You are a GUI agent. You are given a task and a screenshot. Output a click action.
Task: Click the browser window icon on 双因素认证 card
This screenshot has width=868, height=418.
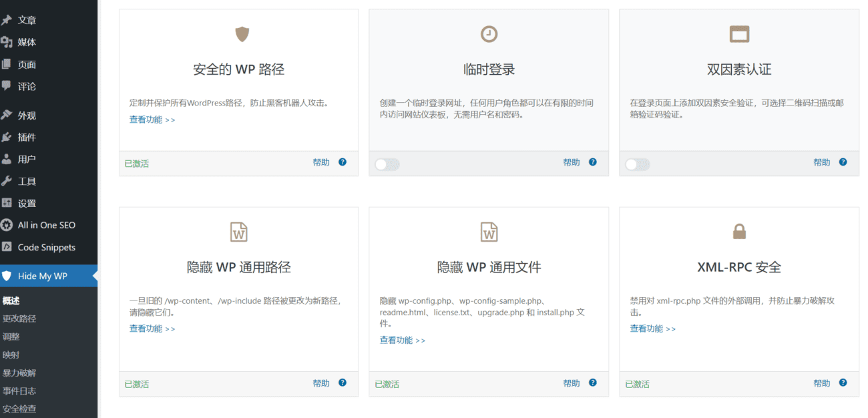click(739, 33)
